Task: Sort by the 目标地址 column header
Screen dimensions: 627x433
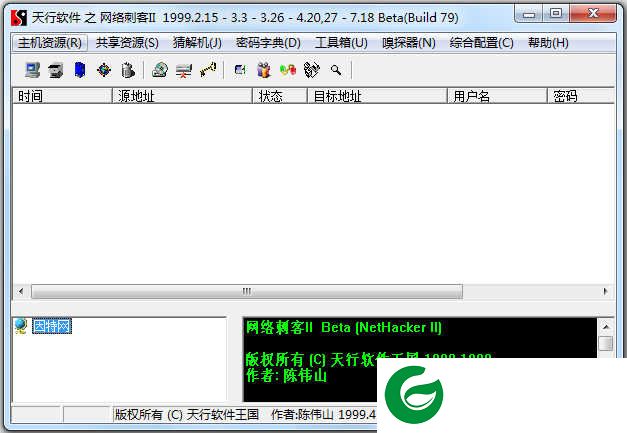Action: click(x=377, y=96)
